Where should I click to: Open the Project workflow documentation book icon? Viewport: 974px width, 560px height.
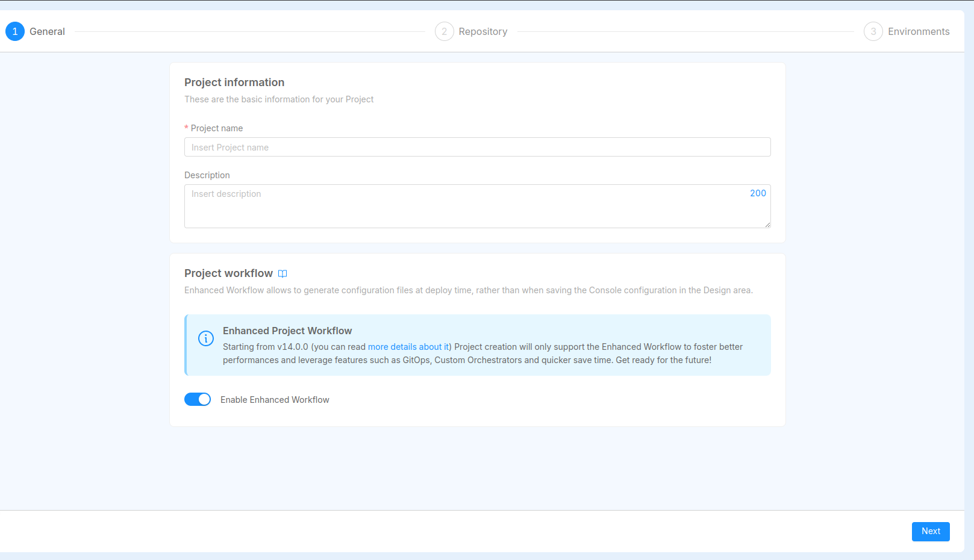tap(283, 274)
